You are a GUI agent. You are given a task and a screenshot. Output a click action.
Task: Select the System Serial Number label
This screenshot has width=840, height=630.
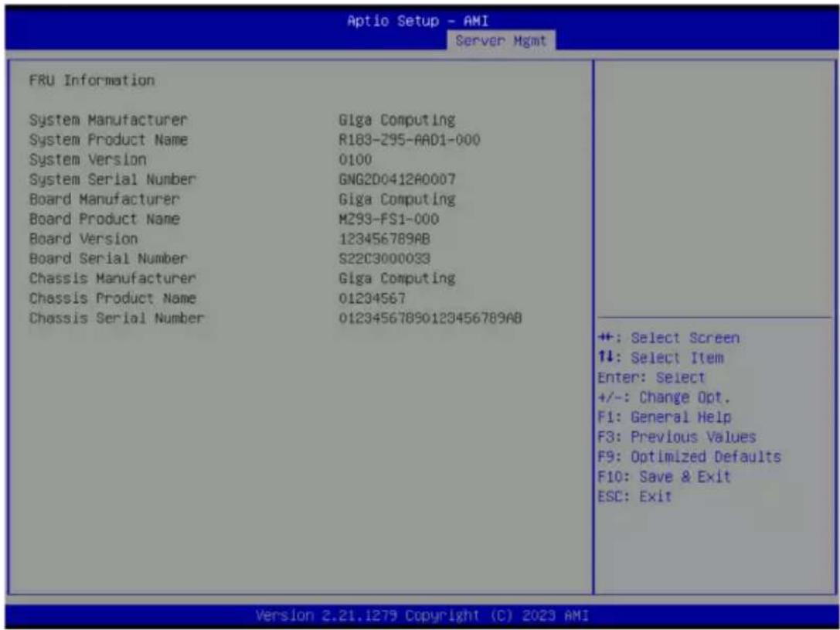[113, 179]
